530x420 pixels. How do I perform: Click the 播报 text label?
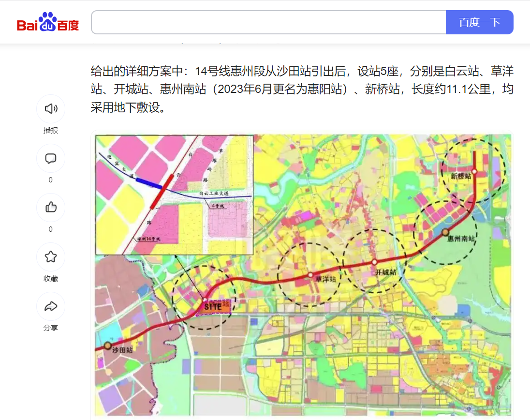tap(51, 131)
